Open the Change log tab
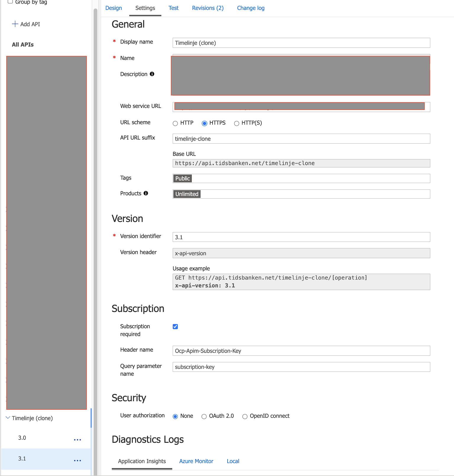Viewport: 454px width, 476px height. pos(251,8)
